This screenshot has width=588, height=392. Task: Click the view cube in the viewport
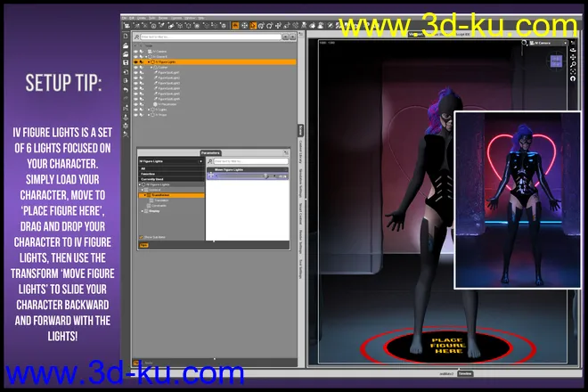[555, 61]
